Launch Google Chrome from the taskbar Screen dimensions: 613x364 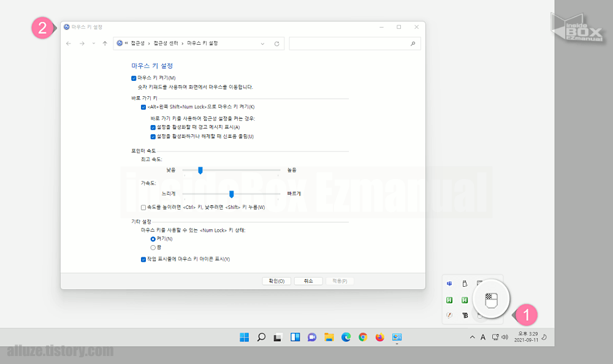coord(363,337)
